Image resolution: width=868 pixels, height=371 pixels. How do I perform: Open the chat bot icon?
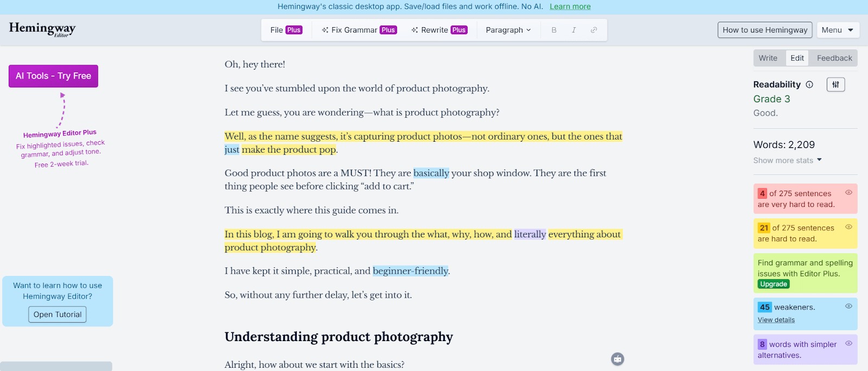(617, 359)
